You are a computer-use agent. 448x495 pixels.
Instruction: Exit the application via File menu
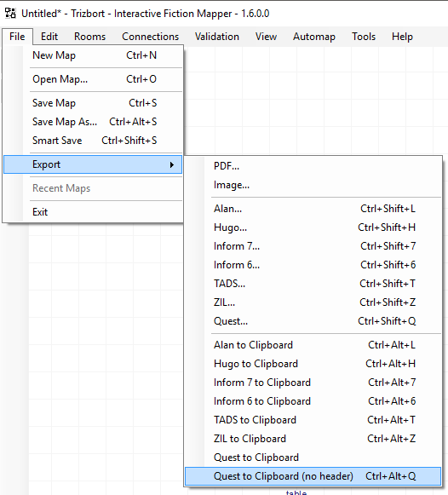click(x=93, y=212)
